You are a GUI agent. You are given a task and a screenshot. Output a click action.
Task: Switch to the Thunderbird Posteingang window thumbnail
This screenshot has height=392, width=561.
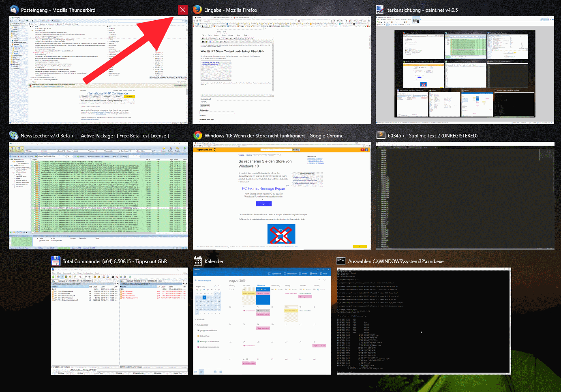click(98, 70)
